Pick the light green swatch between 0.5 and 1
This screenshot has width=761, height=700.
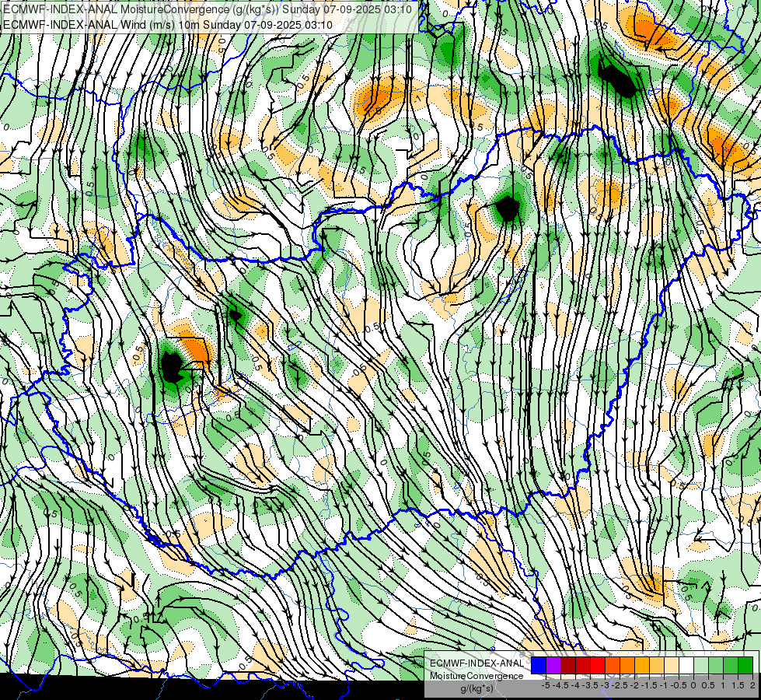click(716, 665)
